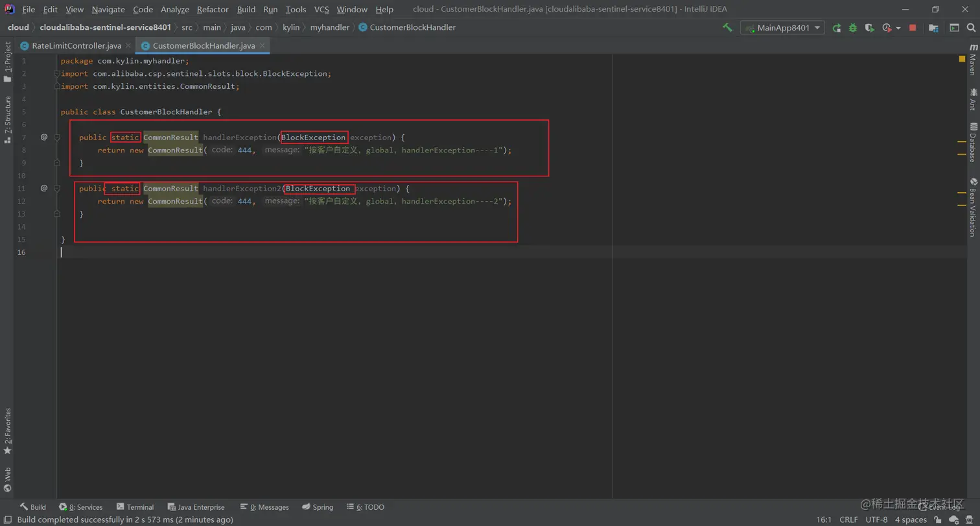Change the 4 spaces indent setting

click(x=911, y=520)
